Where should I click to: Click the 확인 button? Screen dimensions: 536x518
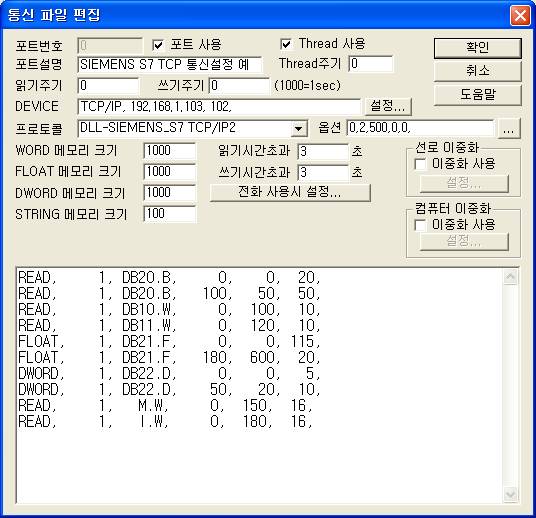coord(478,48)
